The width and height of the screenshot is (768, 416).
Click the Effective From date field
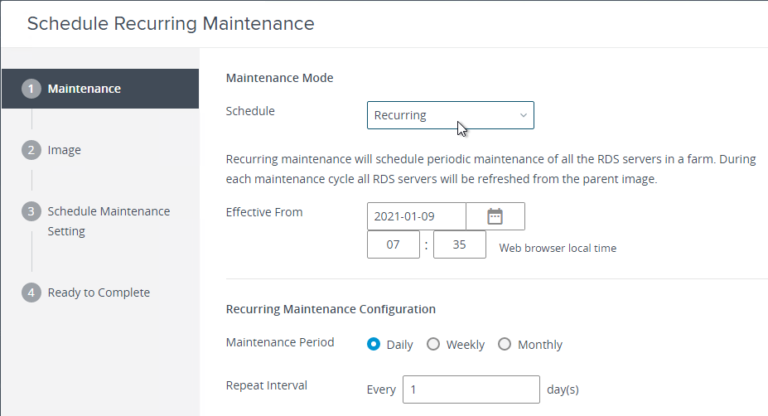tap(416, 216)
